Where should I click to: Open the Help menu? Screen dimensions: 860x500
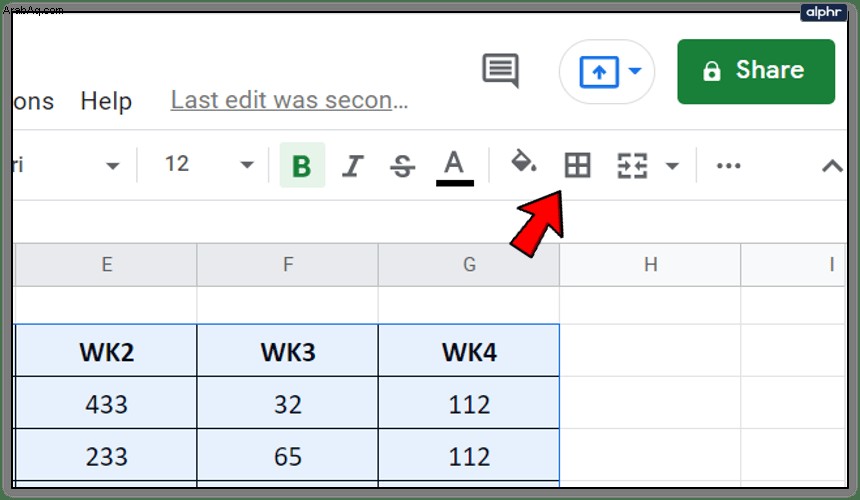tap(106, 101)
